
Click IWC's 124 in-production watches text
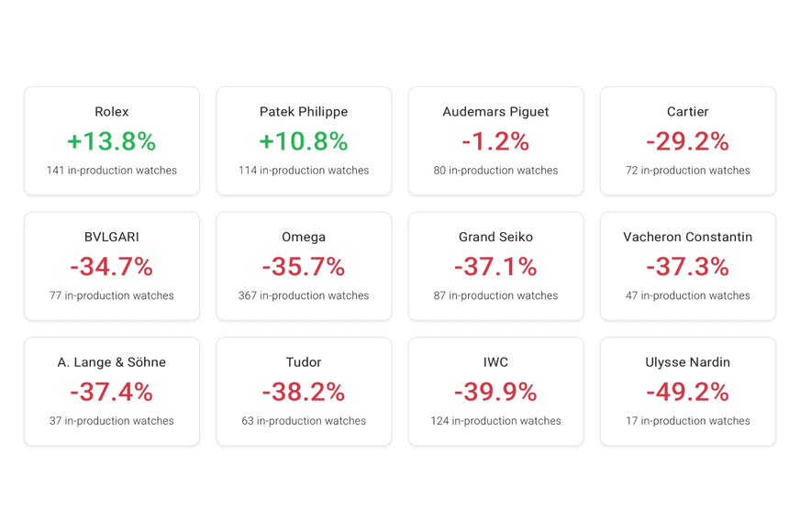pos(495,421)
